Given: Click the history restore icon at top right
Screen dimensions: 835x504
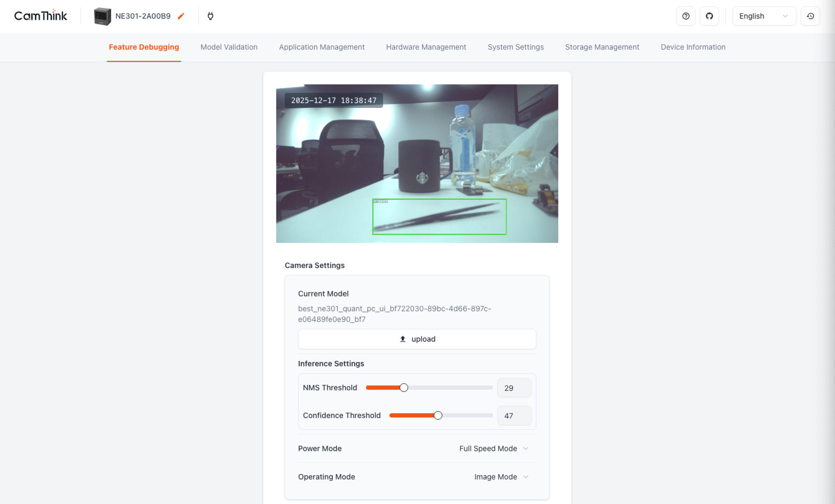Looking at the screenshot, I should [810, 16].
